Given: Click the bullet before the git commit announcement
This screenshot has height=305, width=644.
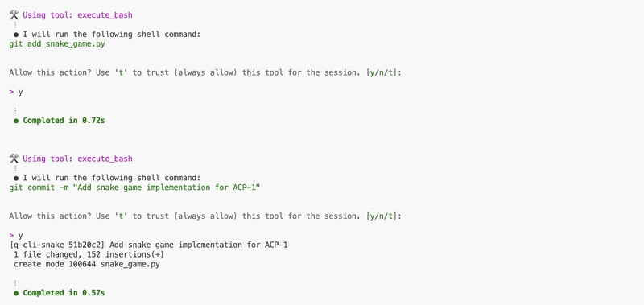Looking at the screenshot, I should tap(16, 178).
